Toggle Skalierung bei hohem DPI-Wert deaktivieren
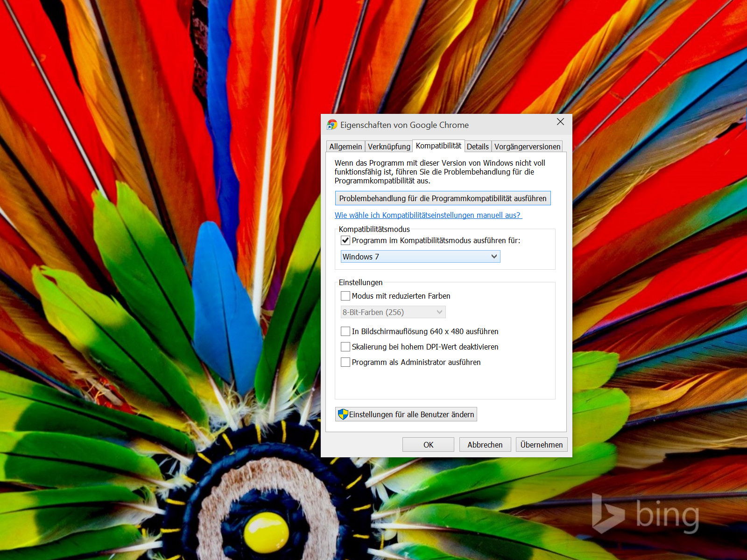 tap(345, 347)
